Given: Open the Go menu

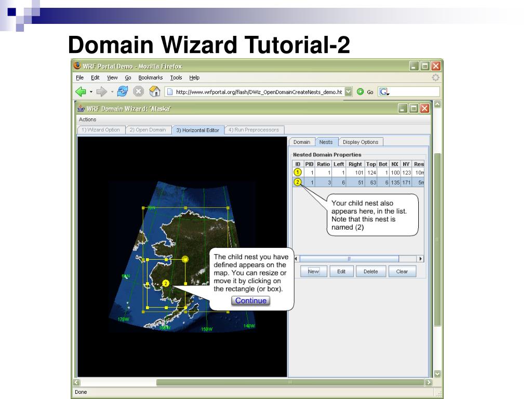Looking at the screenshot, I should tap(128, 78).
